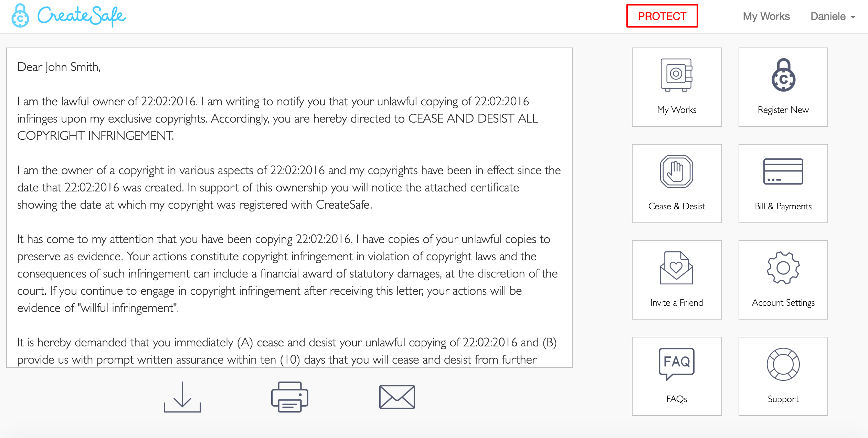The height and width of the screenshot is (438, 868).
Task: Click the CreateSafe padlock logo icon
Action: click(x=20, y=16)
